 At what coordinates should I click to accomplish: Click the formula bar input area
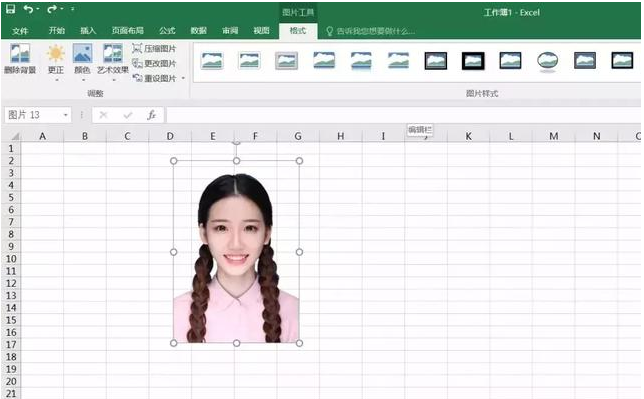pos(404,115)
